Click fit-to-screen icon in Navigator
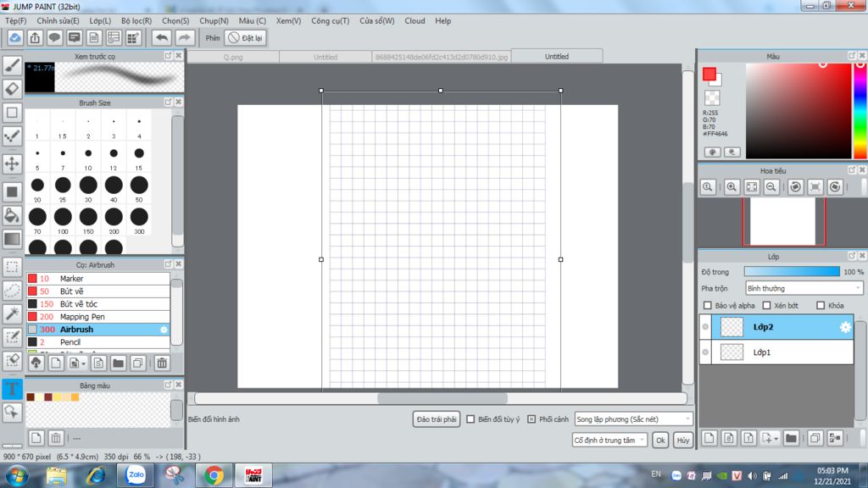Image resolution: width=868 pixels, height=488 pixels. tap(751, 187)
